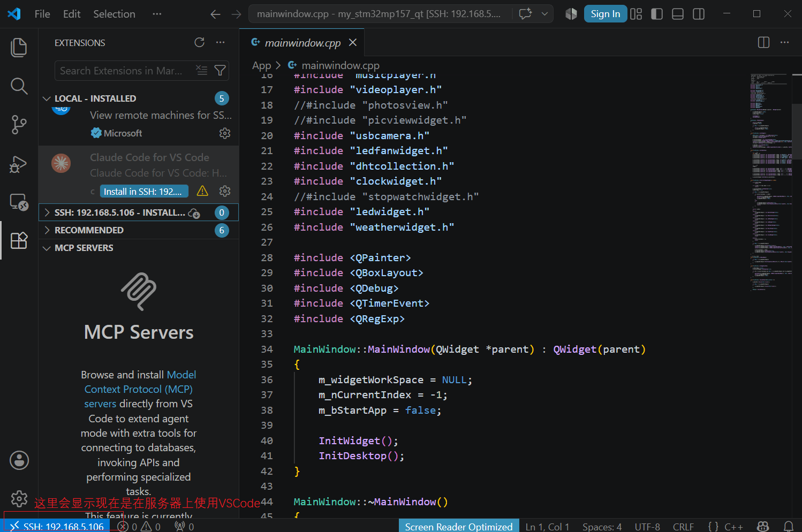Open the Search view in activity bar
802x532 pixels.
point(19,86)
